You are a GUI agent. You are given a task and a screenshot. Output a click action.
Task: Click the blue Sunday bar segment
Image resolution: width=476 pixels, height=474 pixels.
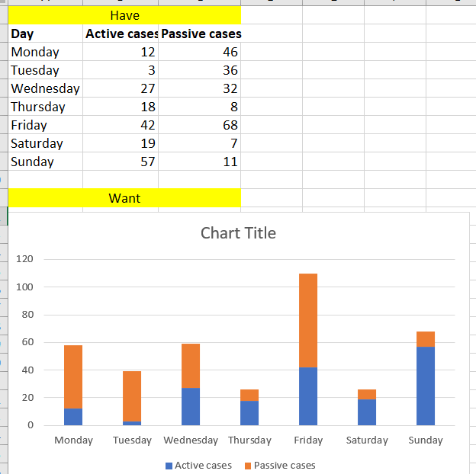pyautogui.click(x=426, y=386)
